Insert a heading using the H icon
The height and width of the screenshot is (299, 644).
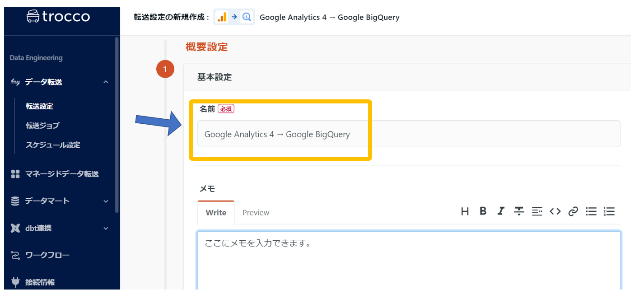[465, 211]
